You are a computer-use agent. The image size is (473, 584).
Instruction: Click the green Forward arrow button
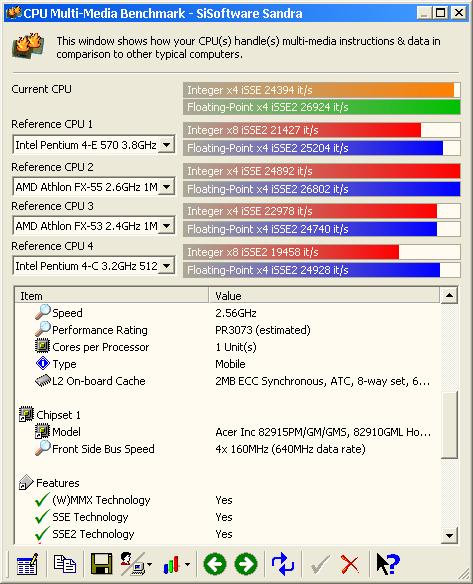pyautogui.click(x=246, y=564)
